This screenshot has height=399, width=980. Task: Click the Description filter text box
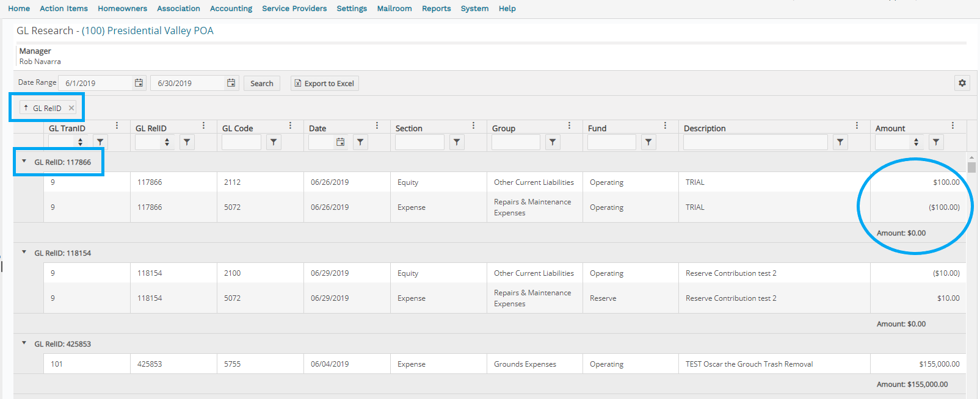(x=755, y=142)
